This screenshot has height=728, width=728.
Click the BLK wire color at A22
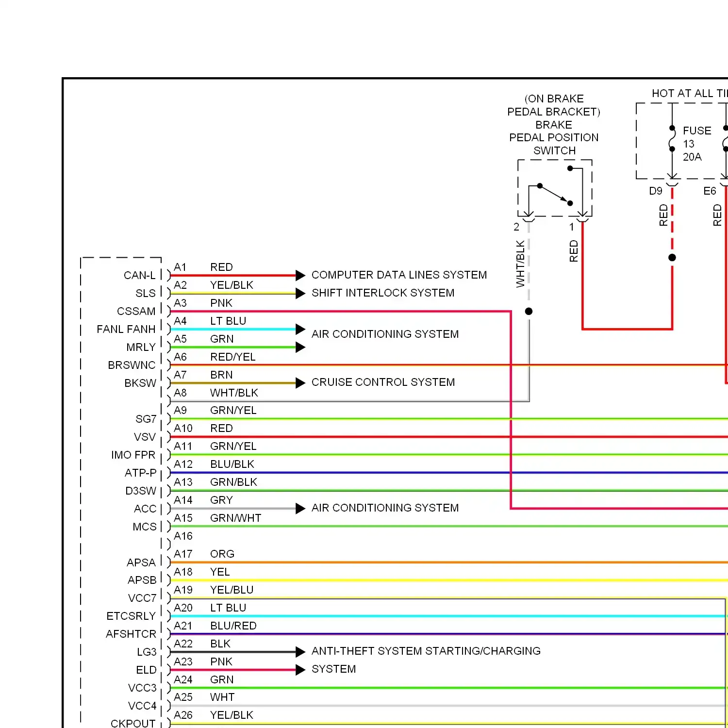tap(220, 644)
